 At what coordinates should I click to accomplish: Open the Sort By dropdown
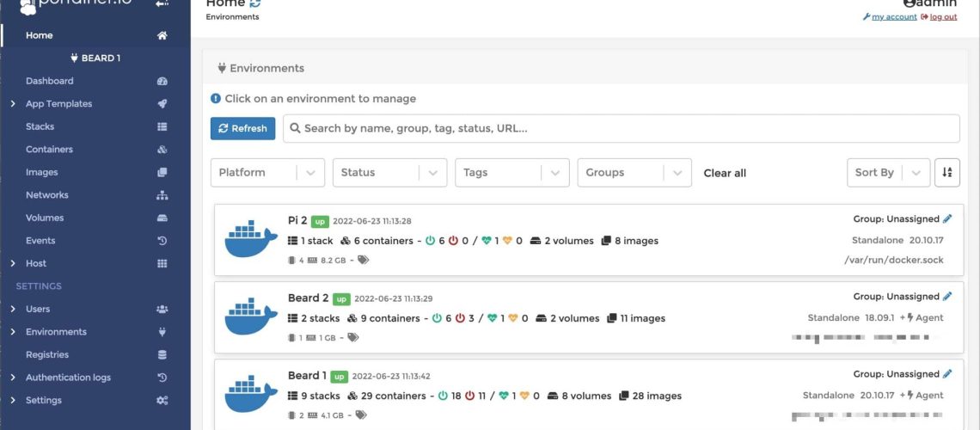(x=887, y=172)
